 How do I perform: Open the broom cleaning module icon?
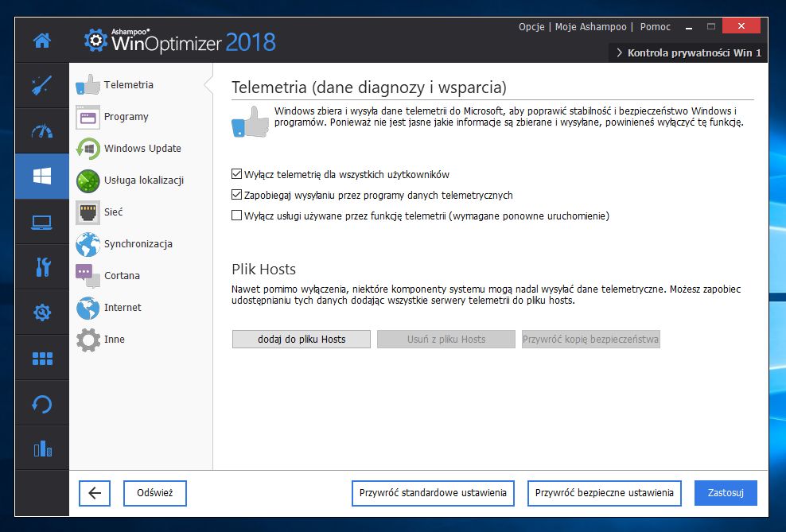42,85
